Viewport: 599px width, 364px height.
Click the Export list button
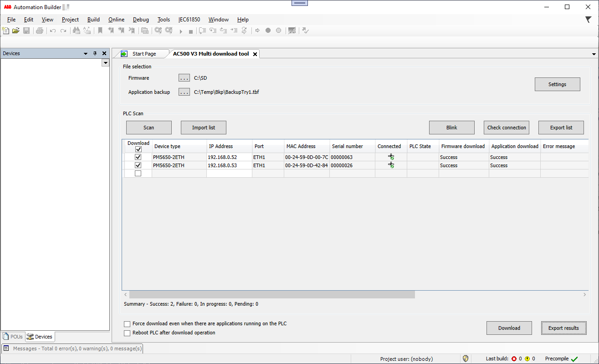(561, 128)
